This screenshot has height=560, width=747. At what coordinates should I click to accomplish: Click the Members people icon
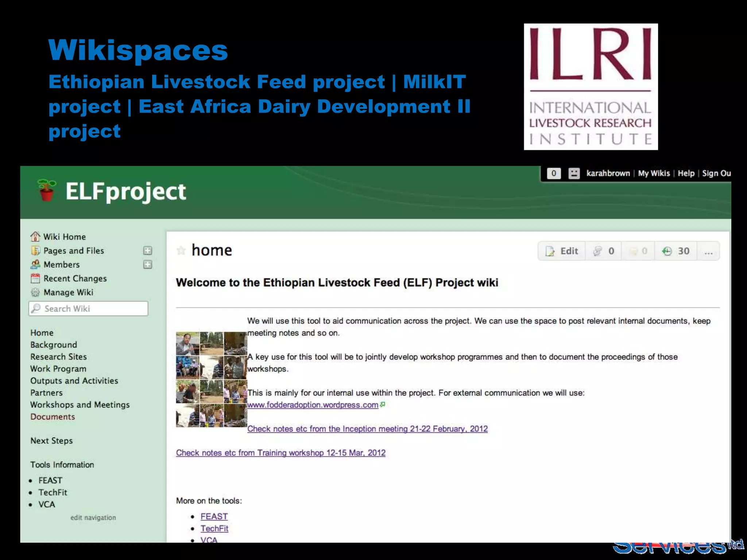pos(35,264)
